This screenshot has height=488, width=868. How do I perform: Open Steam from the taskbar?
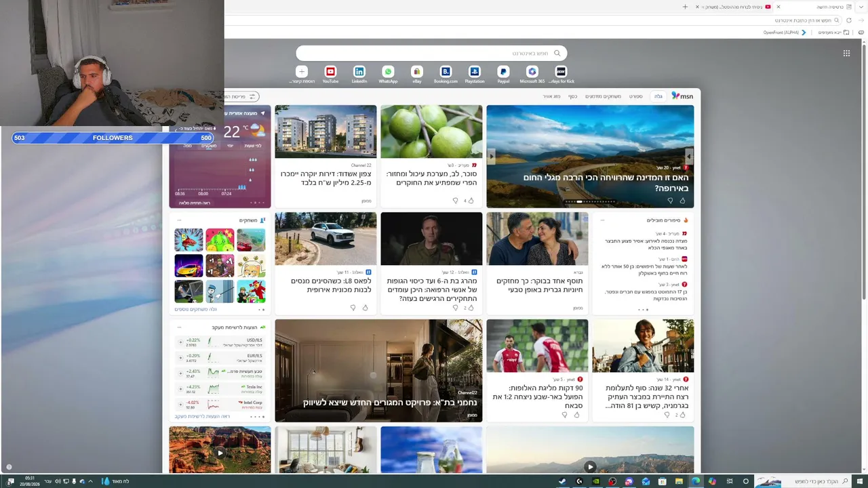click(x=562, y=481)
